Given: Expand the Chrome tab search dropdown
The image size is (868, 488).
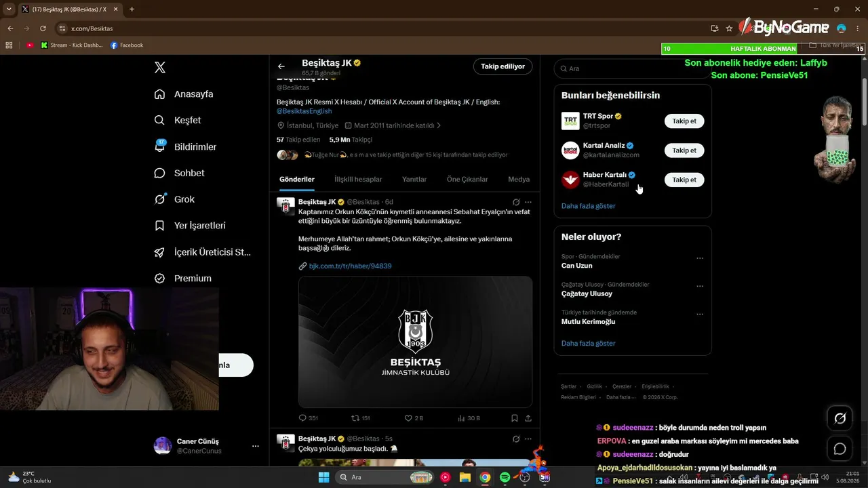Looking at the screenshot, I should click(x=9, y=9).
